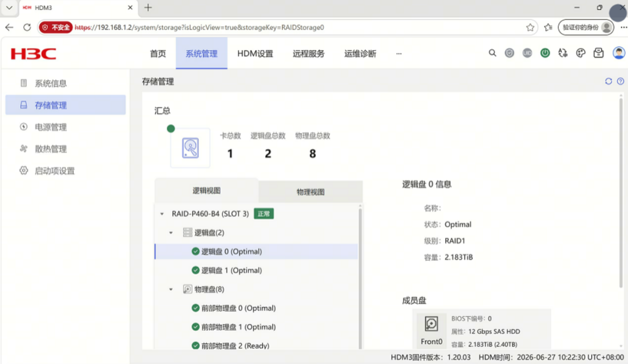
Task: Reload the page with browser refresh
Action: tap(27, 27)
